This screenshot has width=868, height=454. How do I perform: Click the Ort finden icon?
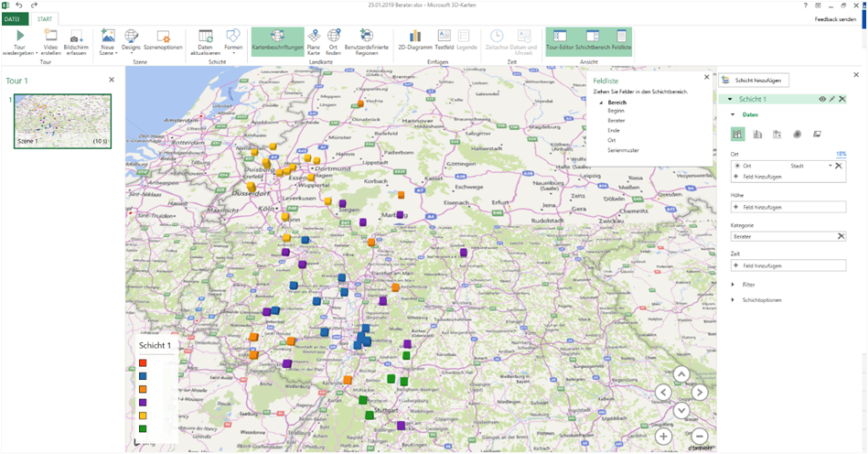pyautogui.click(x=333, y=36)
